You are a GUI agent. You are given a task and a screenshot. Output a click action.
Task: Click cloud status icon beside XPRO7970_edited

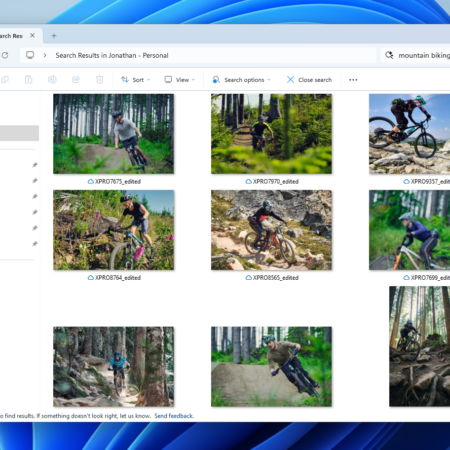[248, 182]
